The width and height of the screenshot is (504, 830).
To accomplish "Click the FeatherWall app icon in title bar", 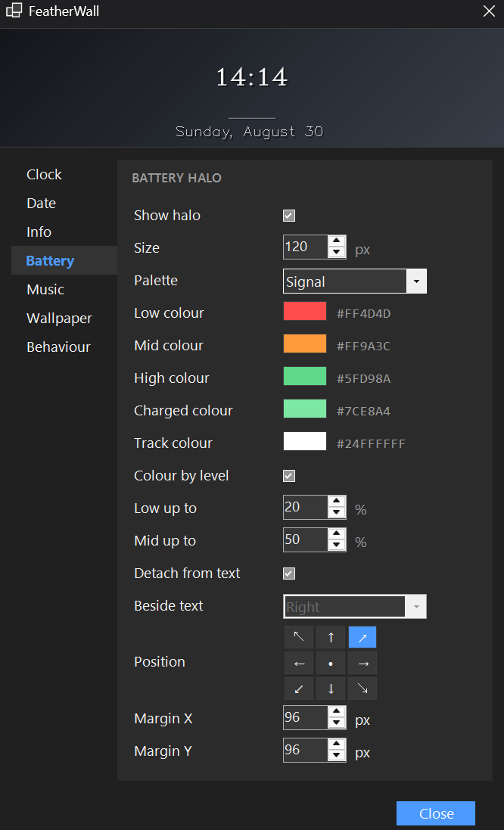I will click(14, 11).
